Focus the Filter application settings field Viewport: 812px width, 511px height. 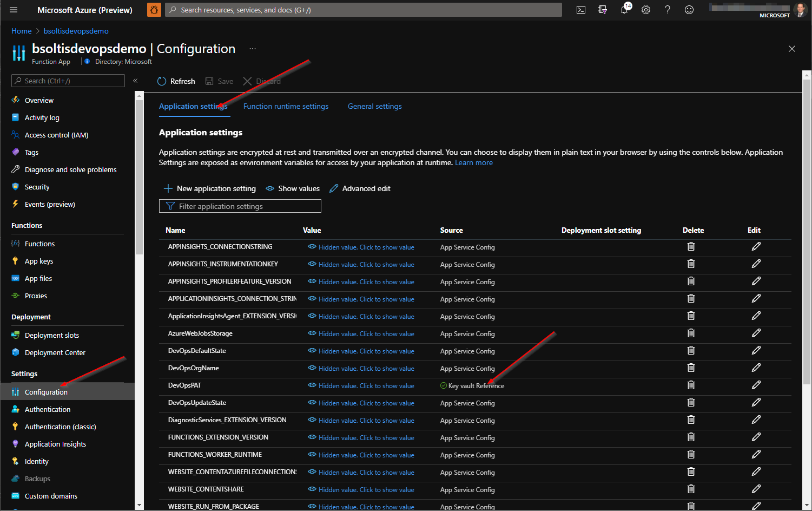pyautogui.click(x=240, y=206)
